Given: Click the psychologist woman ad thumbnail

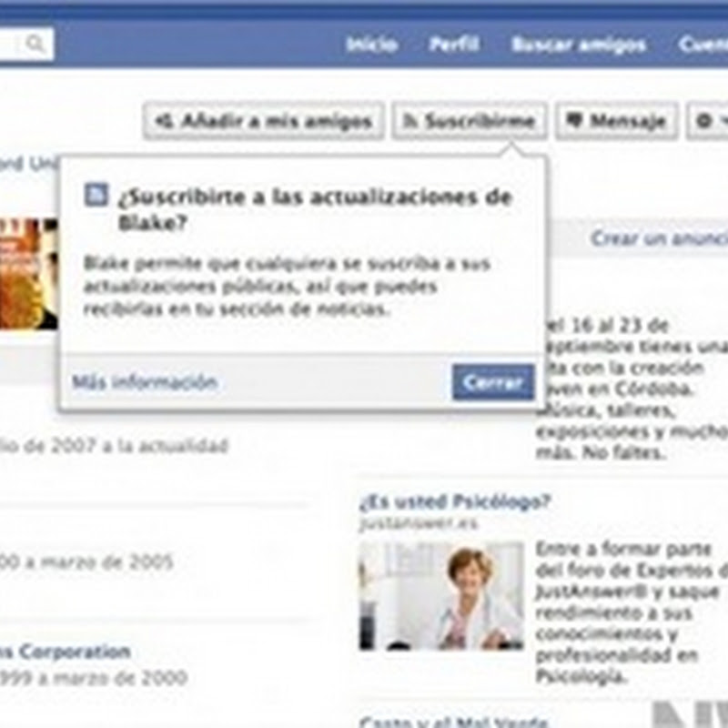Looking at the screenshot, I should tap(441, 596).
